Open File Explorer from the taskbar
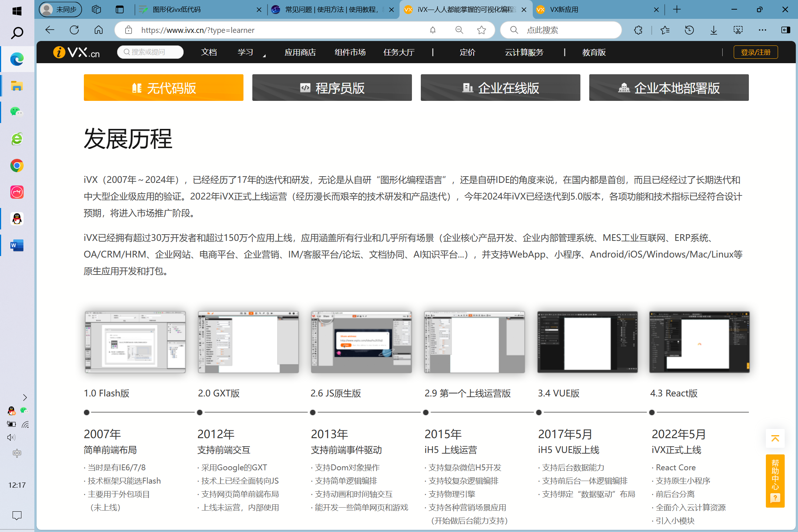Screen dimensions: 798x532 pos(17,86)
